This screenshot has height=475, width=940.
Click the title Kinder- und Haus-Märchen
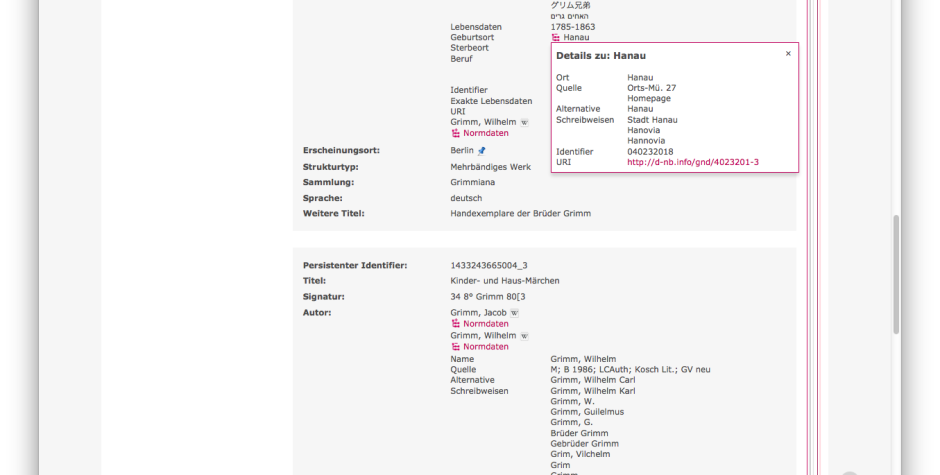(505, 281)
